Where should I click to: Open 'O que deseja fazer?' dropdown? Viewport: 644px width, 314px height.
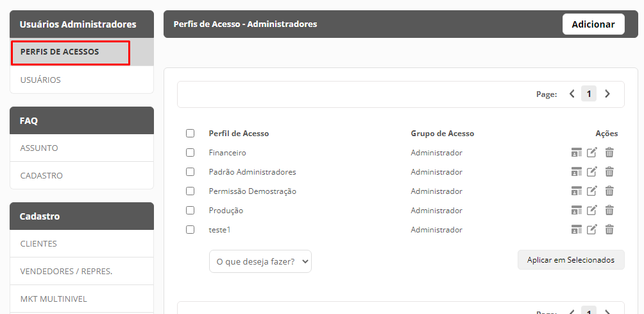coord(260,261)
